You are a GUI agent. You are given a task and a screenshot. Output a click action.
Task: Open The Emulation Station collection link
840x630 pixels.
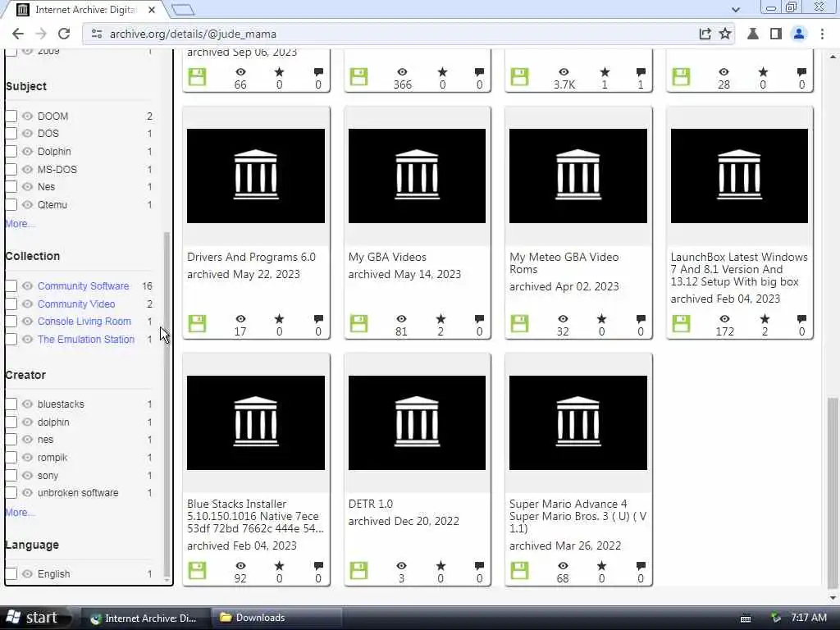(x=85, y=339)
